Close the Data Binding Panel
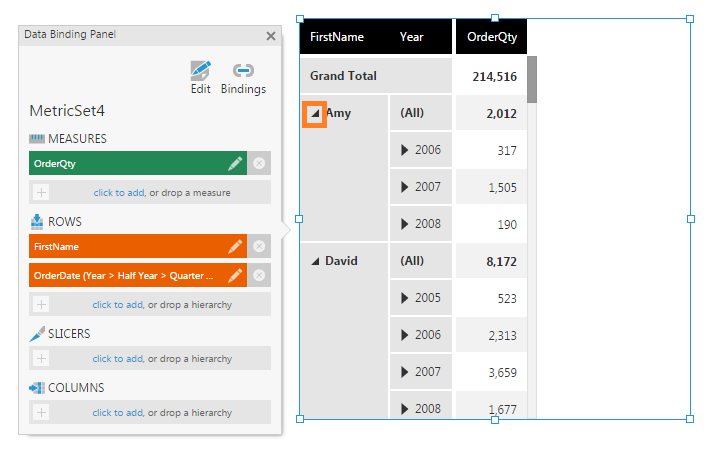 click(x=270, y=36)
